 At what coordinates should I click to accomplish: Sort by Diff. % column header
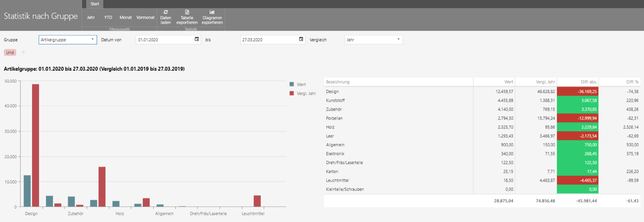click(x=619, y=82)
